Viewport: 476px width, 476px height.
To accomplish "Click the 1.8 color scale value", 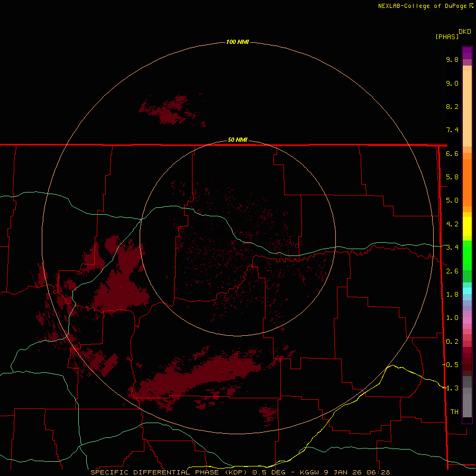I will click(x=452, y=295).
